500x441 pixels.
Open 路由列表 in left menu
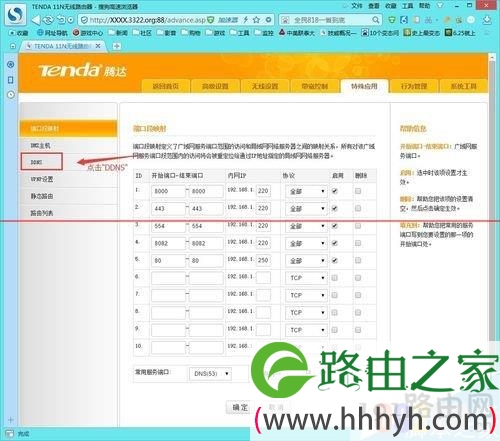[68, 213]
